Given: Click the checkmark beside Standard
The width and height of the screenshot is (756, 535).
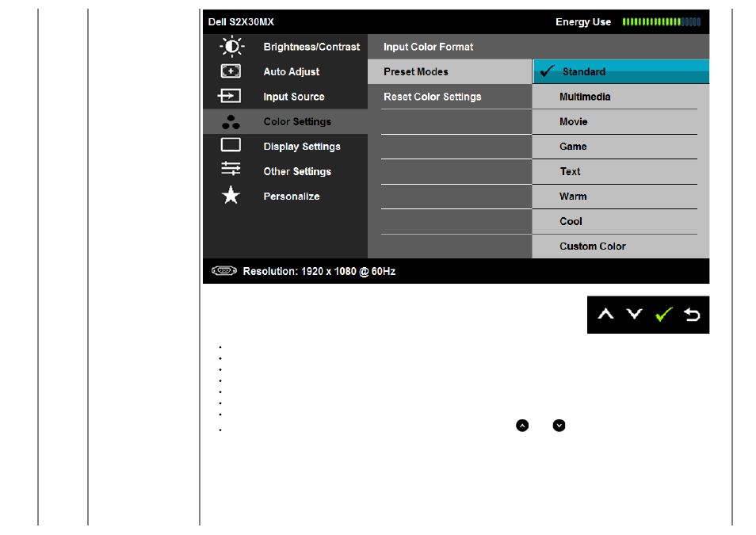Looking at the screenshot, I should pos(548,71).
